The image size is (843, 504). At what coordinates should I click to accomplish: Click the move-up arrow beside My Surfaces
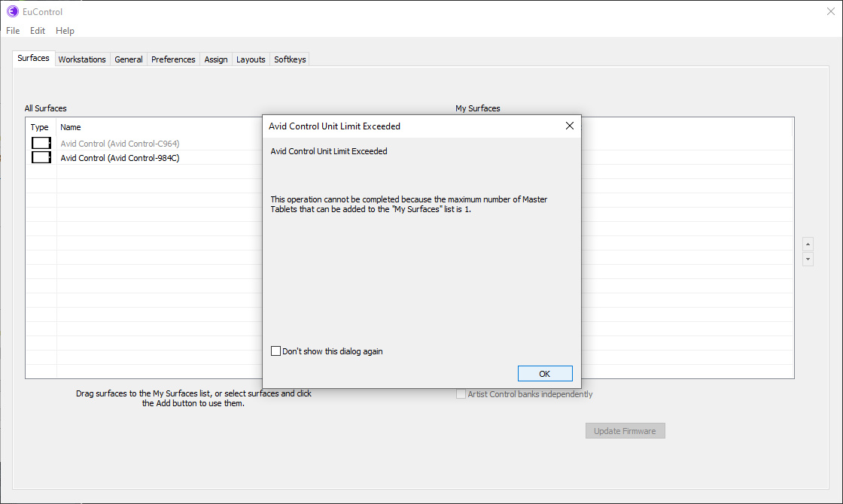tap(808, 244)
